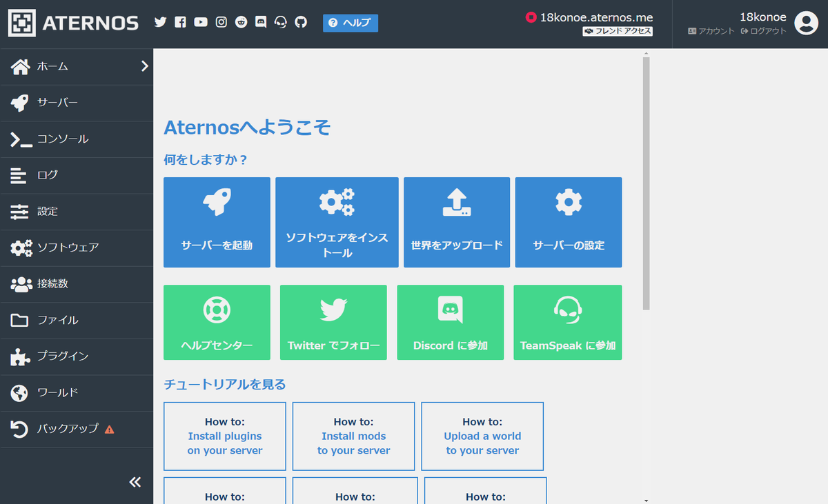Screen dimensions: 828x504
Task: Open How to Upload a world tutorial
Action: (482, 436)
